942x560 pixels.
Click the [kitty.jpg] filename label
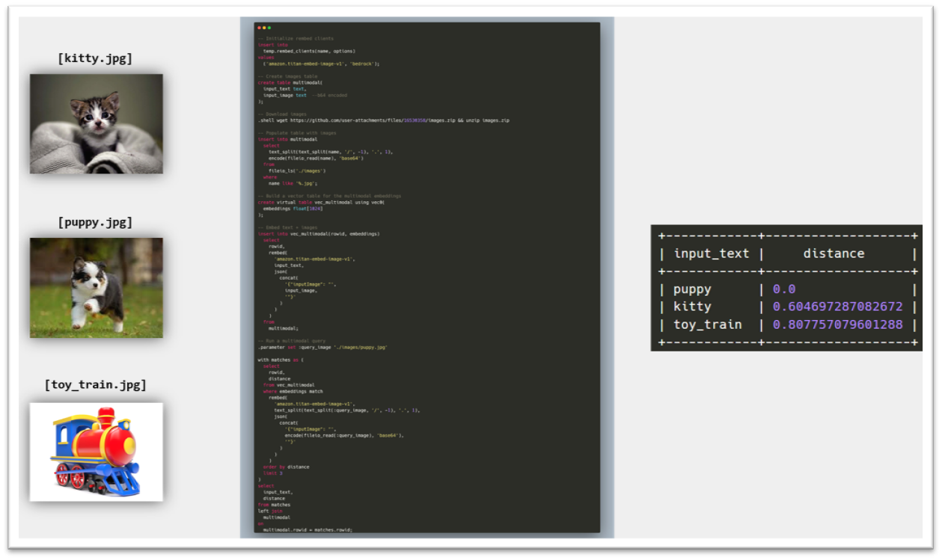pyautogui.click(x=95, y=58)
